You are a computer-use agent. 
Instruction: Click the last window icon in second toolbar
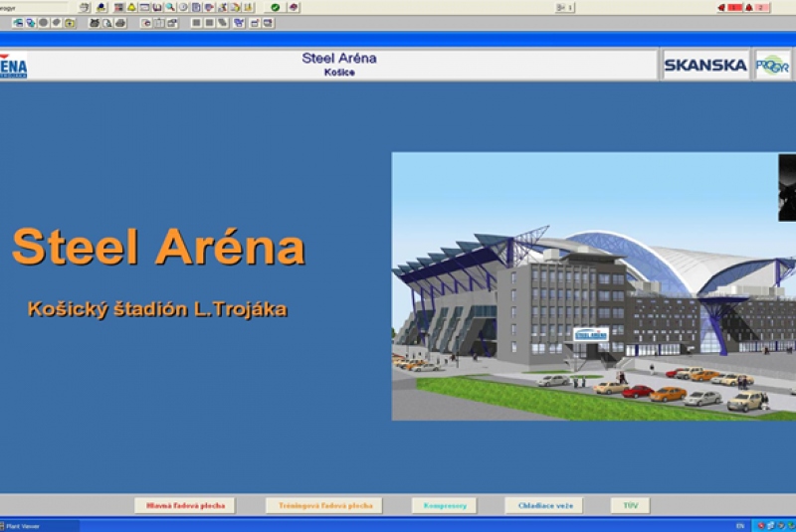[268, 23]
